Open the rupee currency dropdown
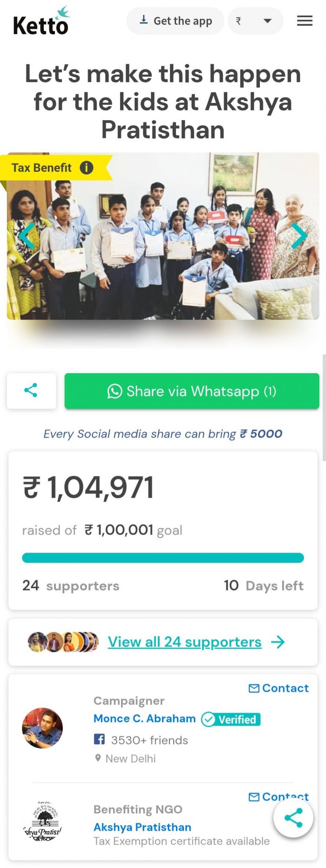This screenshot has height=868, width=326. pos(255,21)
